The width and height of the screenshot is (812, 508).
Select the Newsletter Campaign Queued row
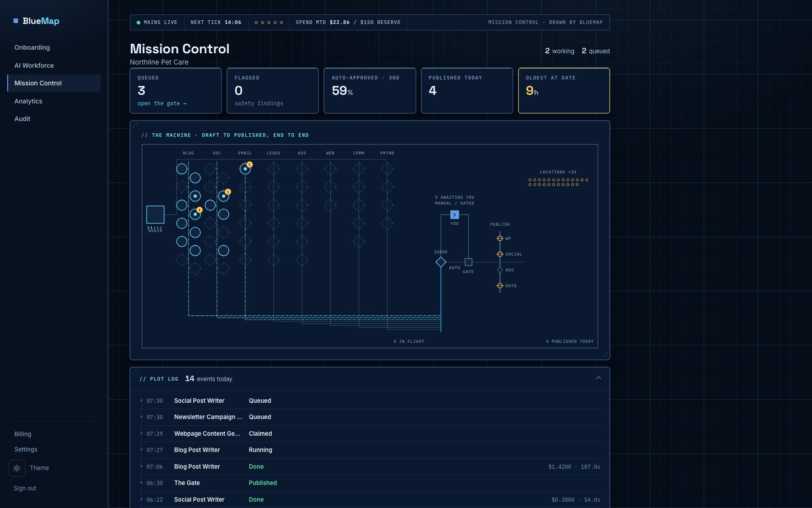coord(370,417)
